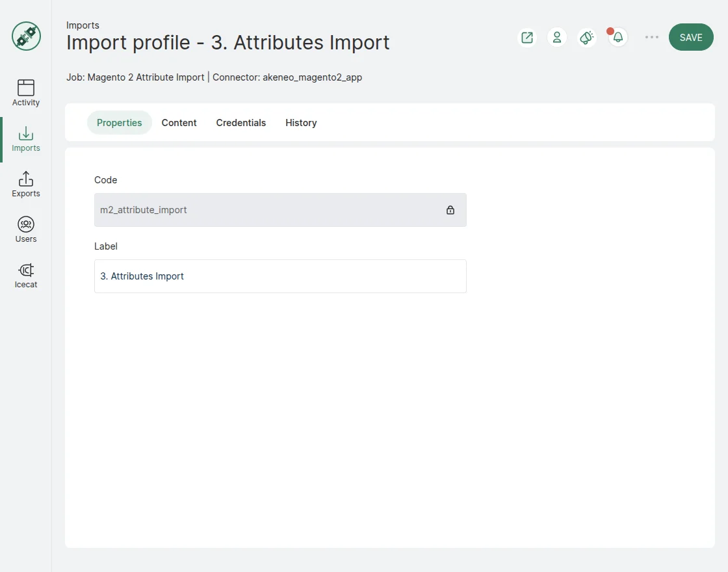The width and height of the screenshot is (728, 572).
Task: Select the Imports sidebar icon
Action: click(x=25, y=138)
